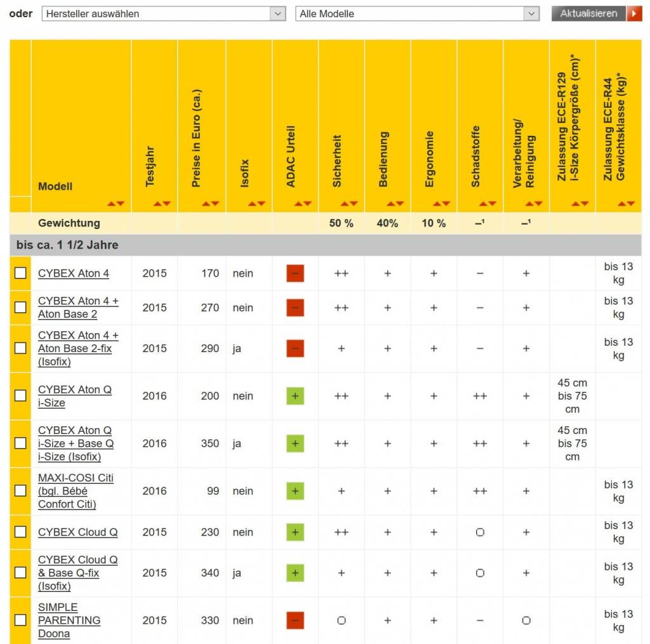This screenshot has width=650, height=644.
Task: Sort ECE-R129 i-Size column with the down arrow
Action: pos(585,204)
